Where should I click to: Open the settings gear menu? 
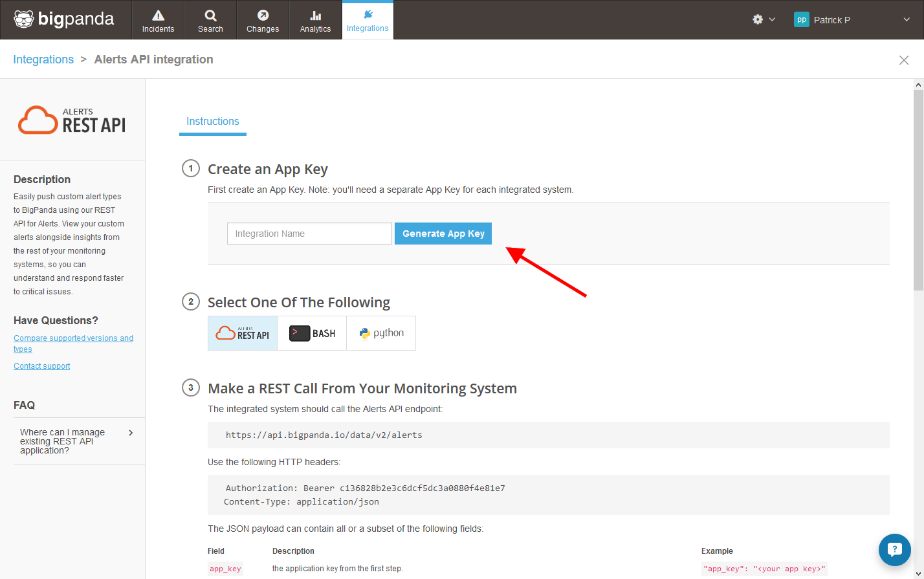763,19
